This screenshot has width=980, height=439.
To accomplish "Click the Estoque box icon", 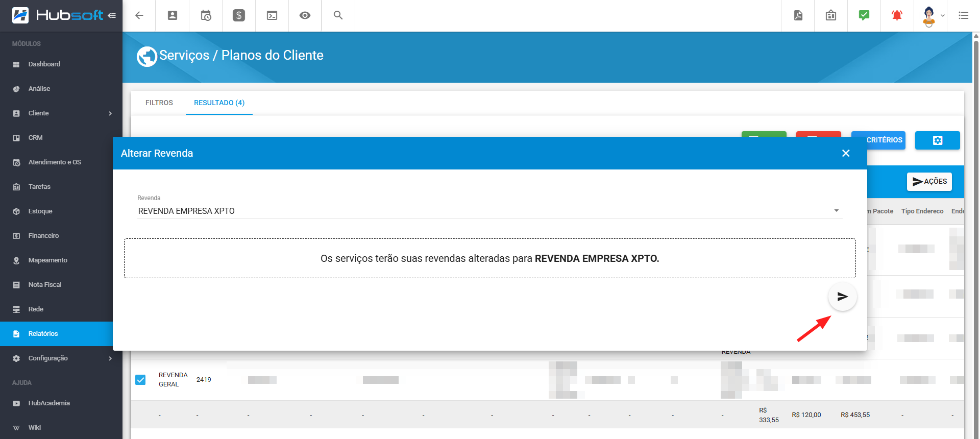I will (x=16, y=211).
